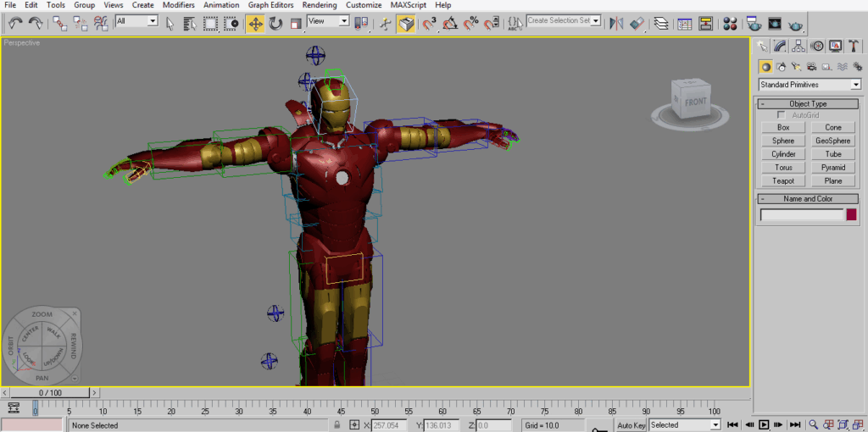Click Select and Manipulate icon
This screenshot has height=432, width=868.
387,23
